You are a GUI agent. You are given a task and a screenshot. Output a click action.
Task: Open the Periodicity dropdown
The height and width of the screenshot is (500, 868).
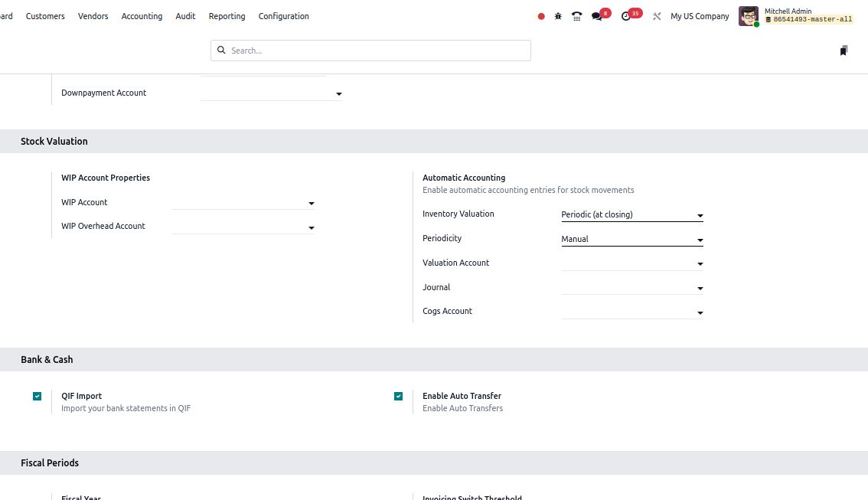[x=632, y=239]
